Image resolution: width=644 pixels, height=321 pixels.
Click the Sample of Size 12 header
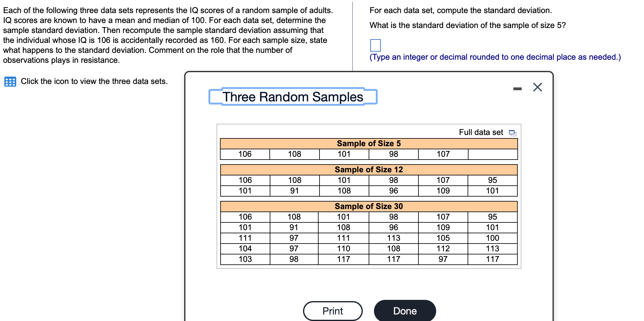[369, 170]
